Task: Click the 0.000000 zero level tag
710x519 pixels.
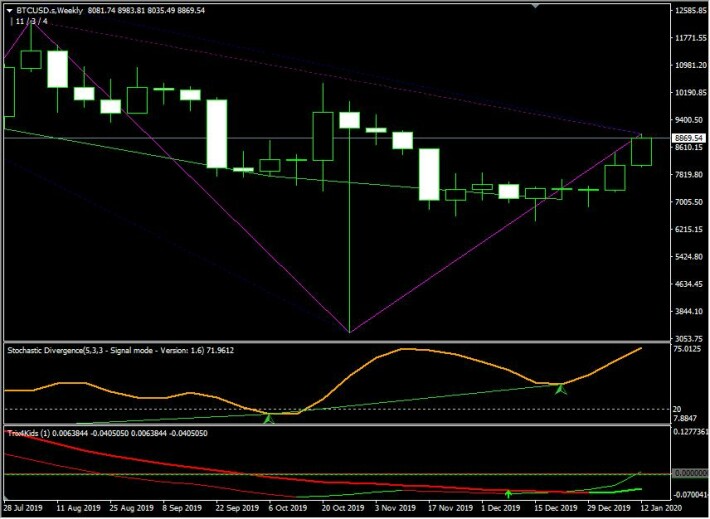Action: tap(690, 473)
